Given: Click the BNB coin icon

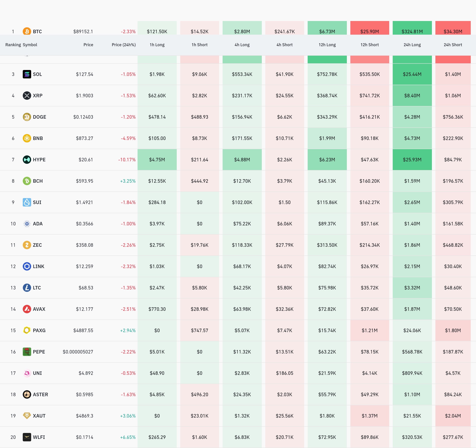Looking at the screenshot, I should click(27, 138).
